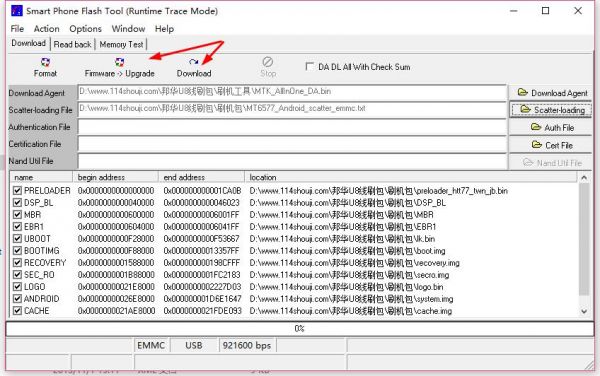Enable DA DL All With Check Sum

[x=309, y=67]
